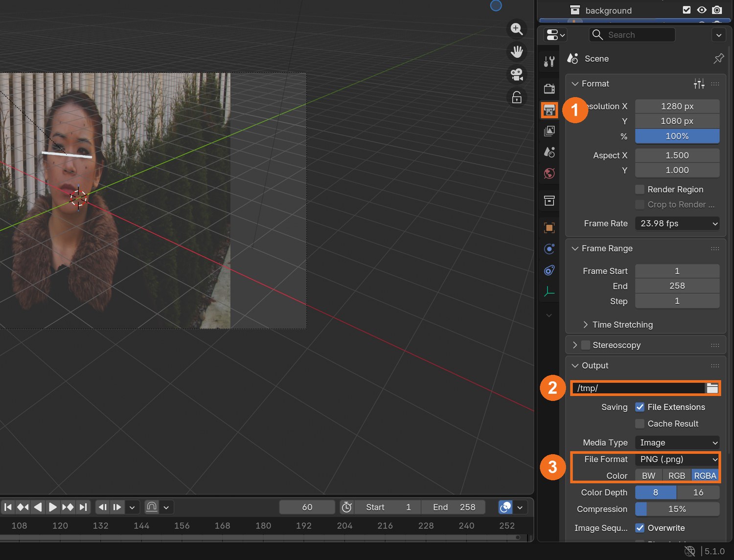Viewport: 734px width, 560px height.
Task: Toggle background collection viewport visibility eye
Action: click(702, 10)
